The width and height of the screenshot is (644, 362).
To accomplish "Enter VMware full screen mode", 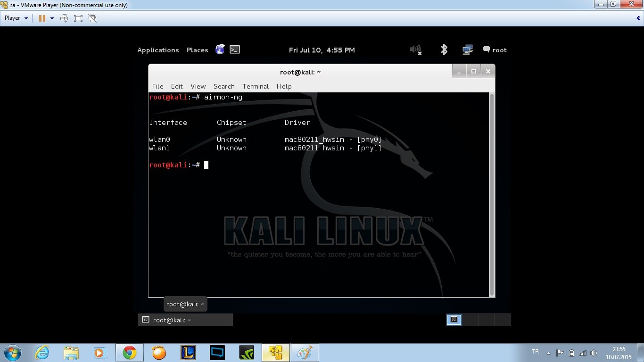I will 78,18.
